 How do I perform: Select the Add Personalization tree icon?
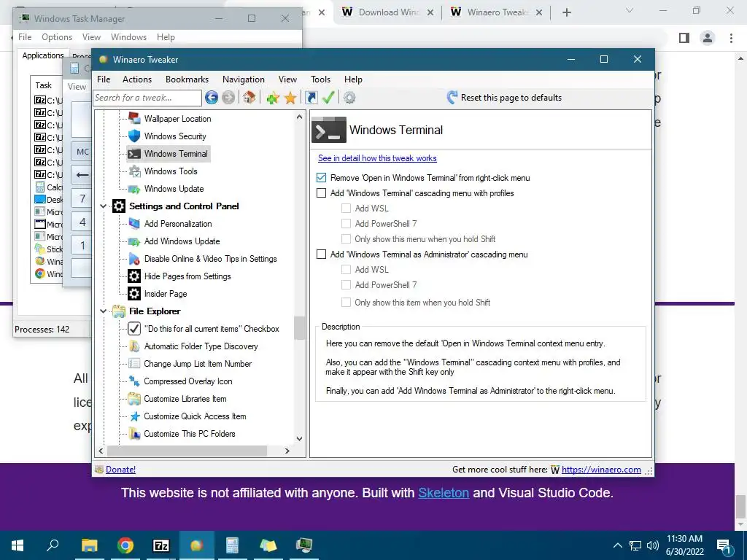134,223
